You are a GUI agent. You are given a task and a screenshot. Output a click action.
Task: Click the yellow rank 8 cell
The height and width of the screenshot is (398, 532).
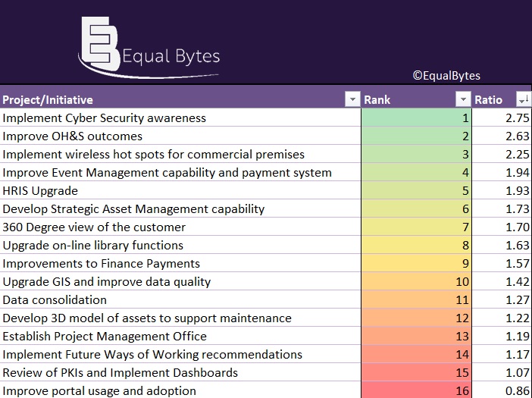coord(416,245)
